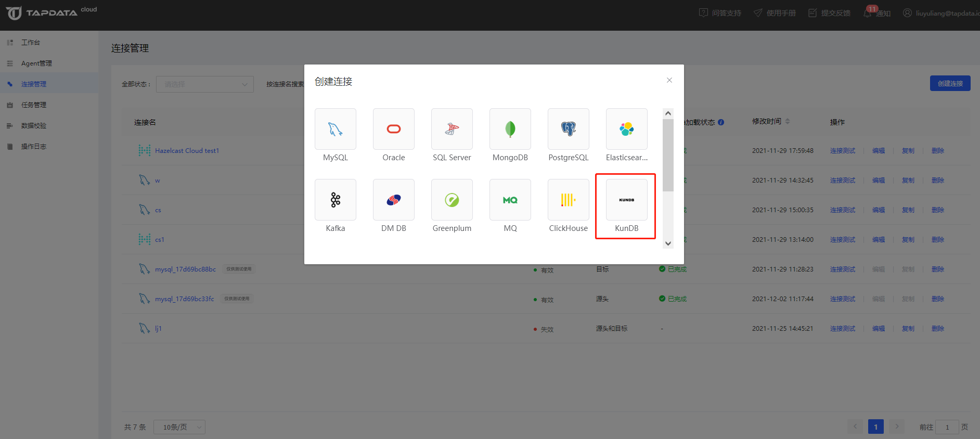
Task: Pick the Kafka connection icon
Action: [x=336, y=200]
